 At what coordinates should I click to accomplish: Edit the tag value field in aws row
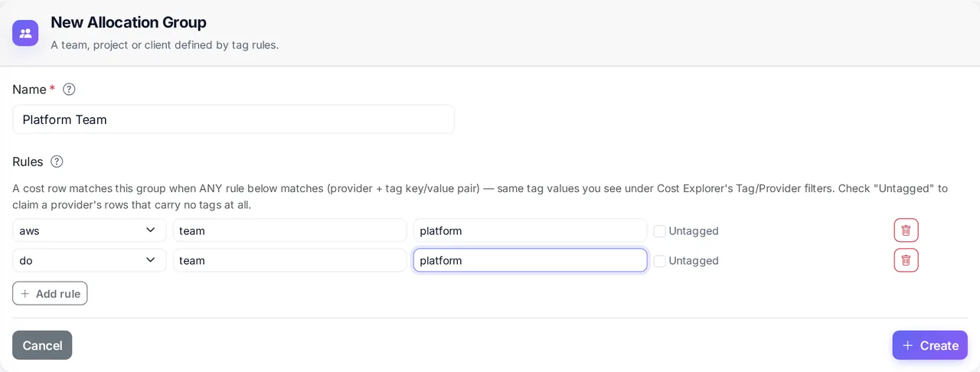[530, 230]
